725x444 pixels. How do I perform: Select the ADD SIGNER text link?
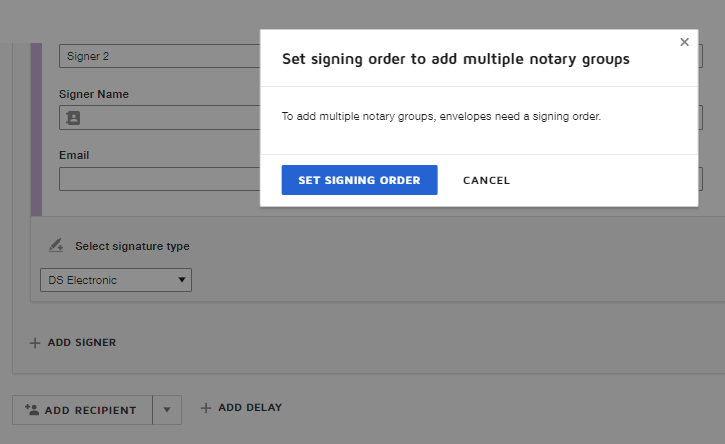coord(82,343)
